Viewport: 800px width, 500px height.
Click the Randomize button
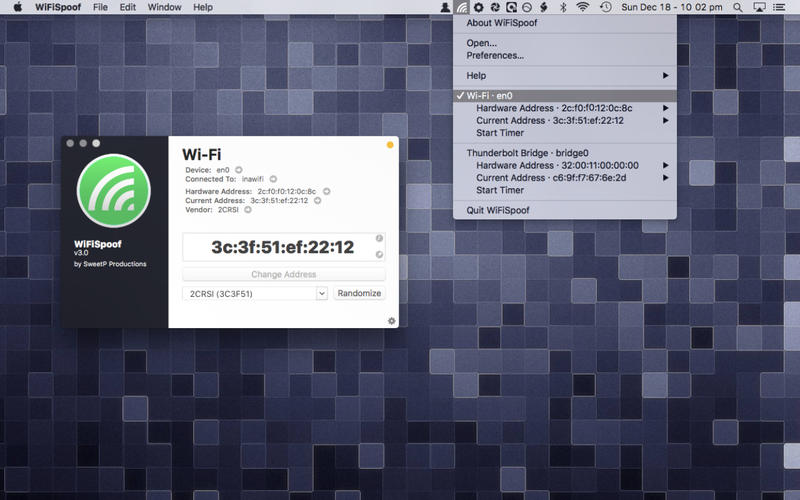pos(359,293)
